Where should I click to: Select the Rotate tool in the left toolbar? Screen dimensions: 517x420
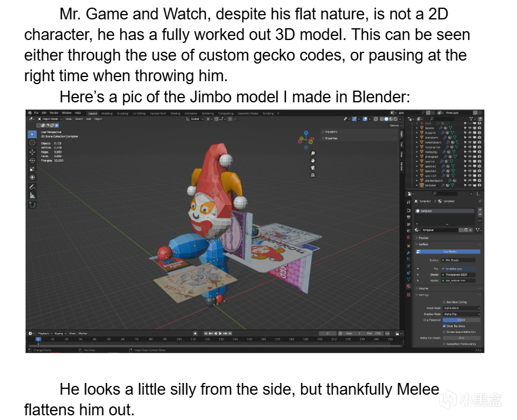point(32,160)
